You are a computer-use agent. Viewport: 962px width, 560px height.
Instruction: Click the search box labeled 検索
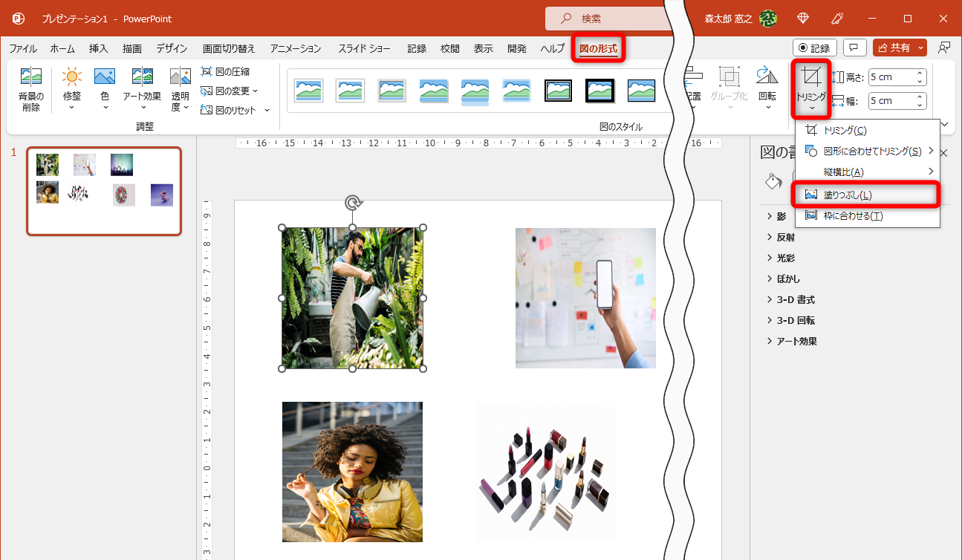point(609,19)
